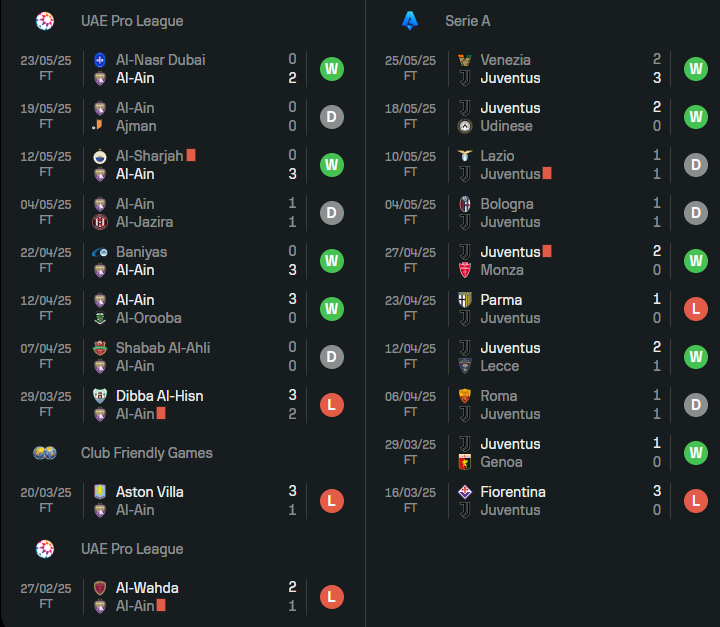Select the Al-Nasr Dubai team name
The image size is (720, 627).
click(x=160, y=60)
